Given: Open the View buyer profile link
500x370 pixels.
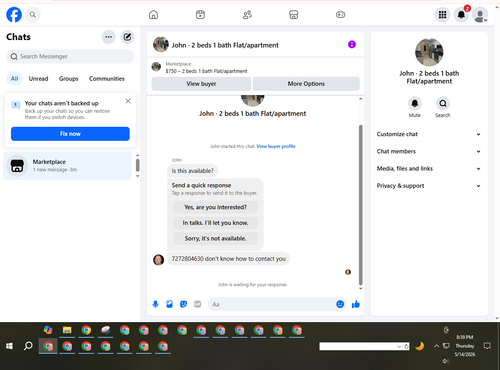Looking at the screenshot, I should pos(276,146).
